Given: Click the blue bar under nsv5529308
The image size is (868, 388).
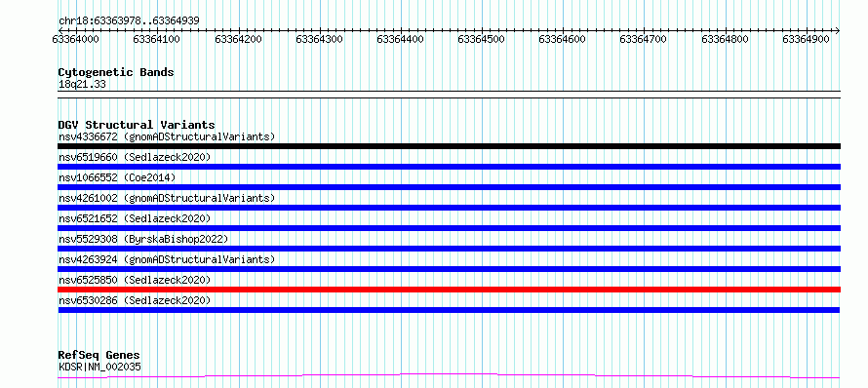Looking at the screenshot, I should (449, 249).
